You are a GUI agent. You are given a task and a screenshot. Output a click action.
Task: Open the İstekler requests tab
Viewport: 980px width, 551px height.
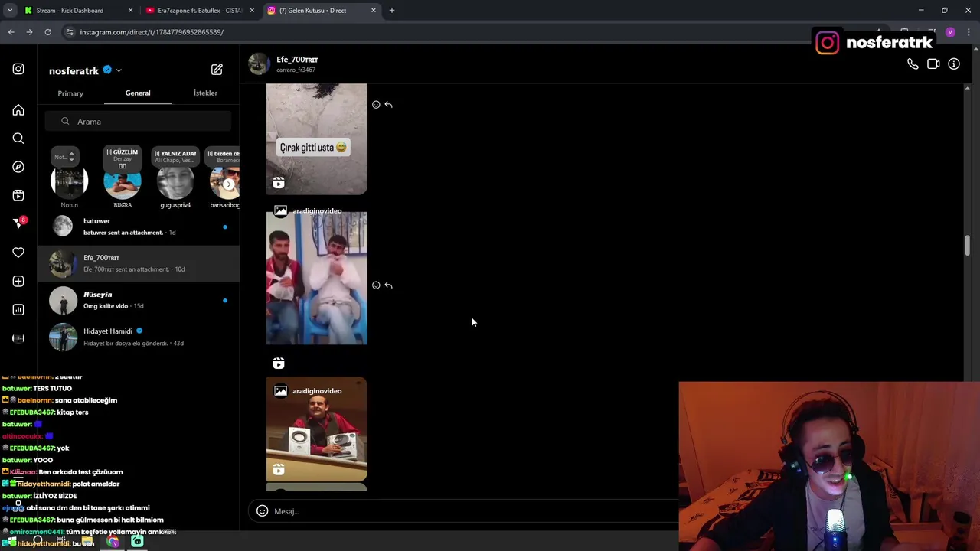205,93
